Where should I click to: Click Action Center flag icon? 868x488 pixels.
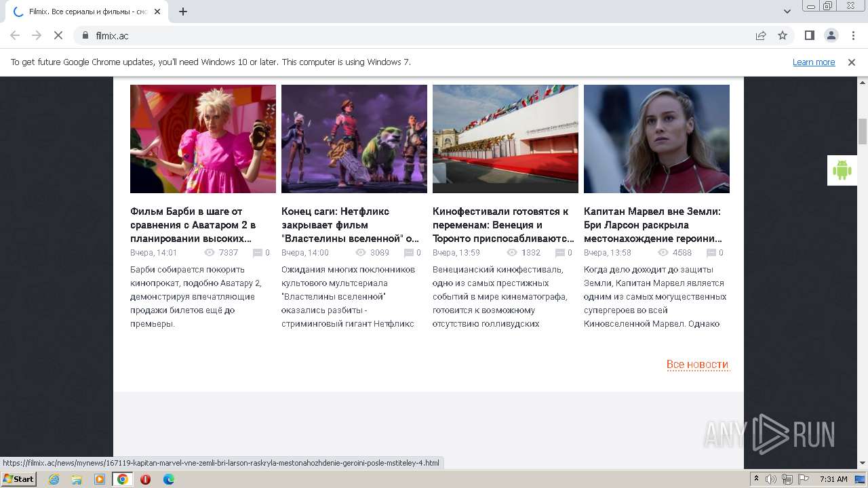click(804, 479)
